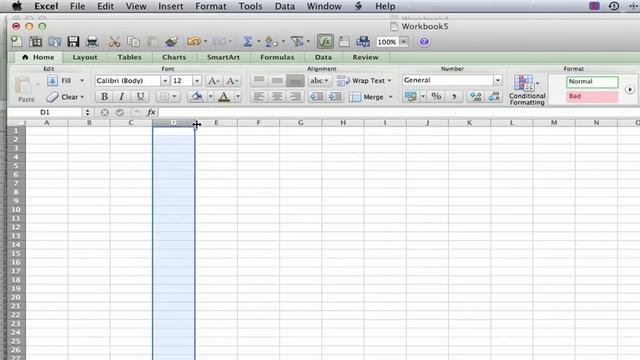Click the Format Painter brush icon

coord(172,41)
